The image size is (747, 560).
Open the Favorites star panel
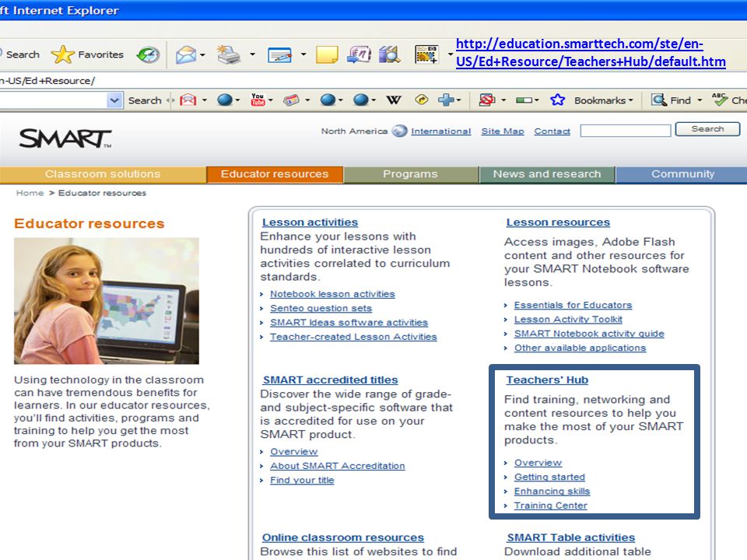coord(88,54)
